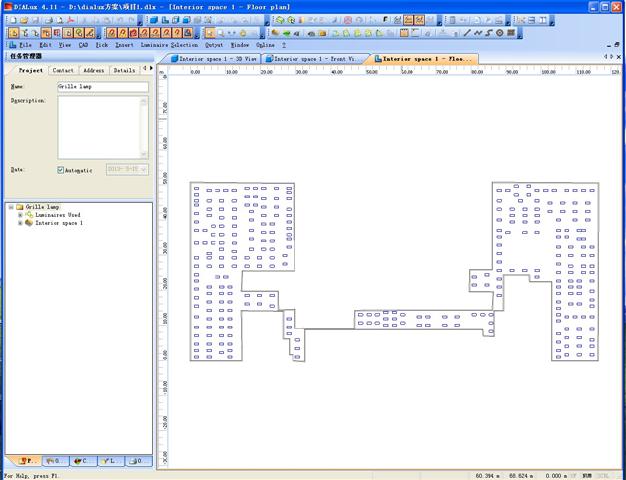Click the right arrow next to Details tab
The image size is (626, 480).
(x=151, y=68)
